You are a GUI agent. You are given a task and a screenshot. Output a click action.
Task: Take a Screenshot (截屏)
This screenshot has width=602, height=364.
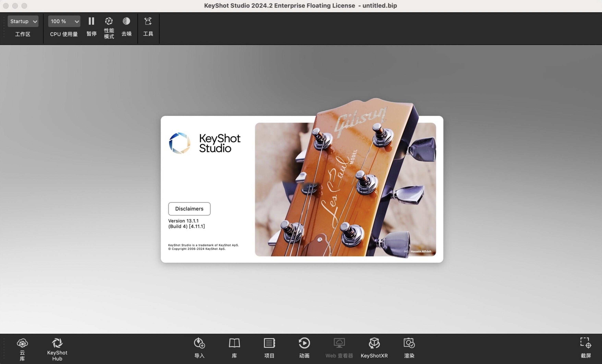pyautogui.click(x=586, y=343)
